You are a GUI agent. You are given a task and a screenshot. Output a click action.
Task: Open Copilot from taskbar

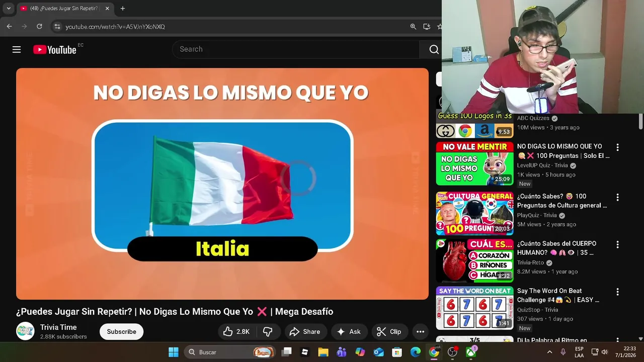(360, 352)
